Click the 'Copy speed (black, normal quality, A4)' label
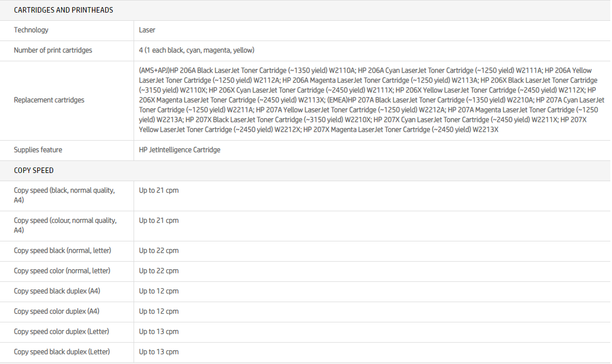 pos(65,195)
